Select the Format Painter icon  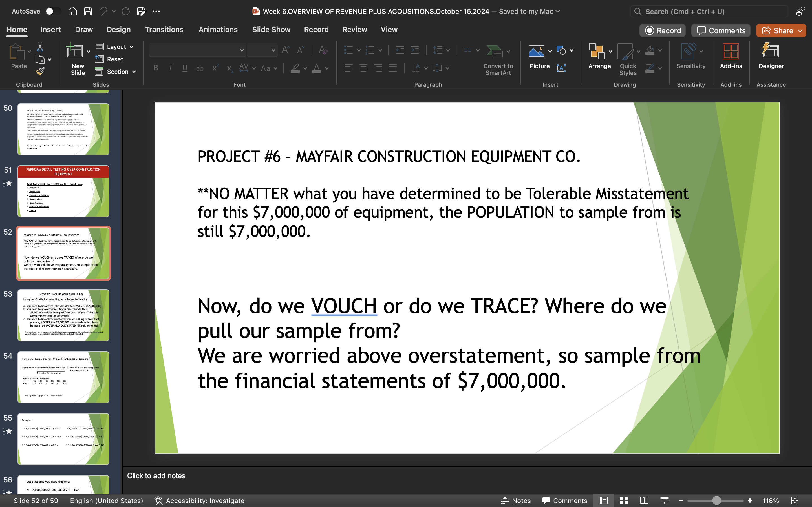click(40, 71)
